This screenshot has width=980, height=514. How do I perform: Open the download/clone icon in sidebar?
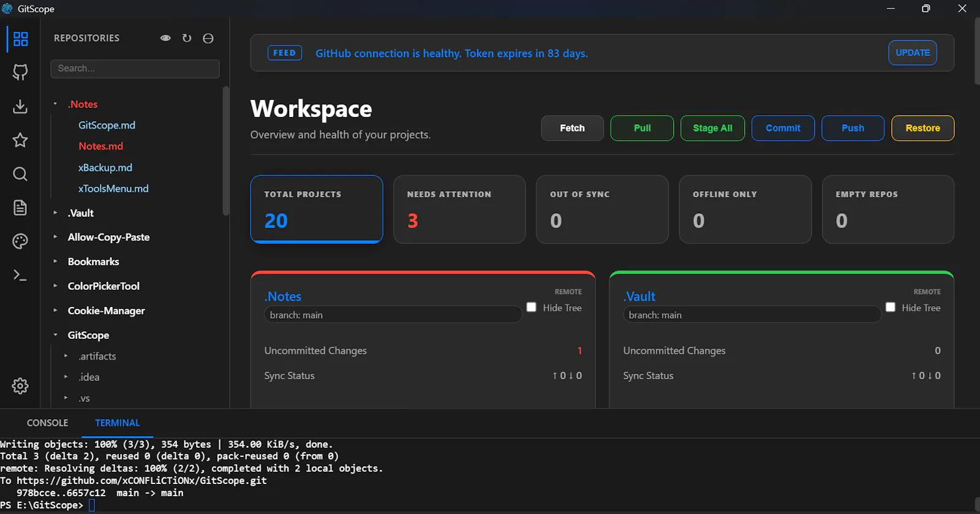(20, 107)
